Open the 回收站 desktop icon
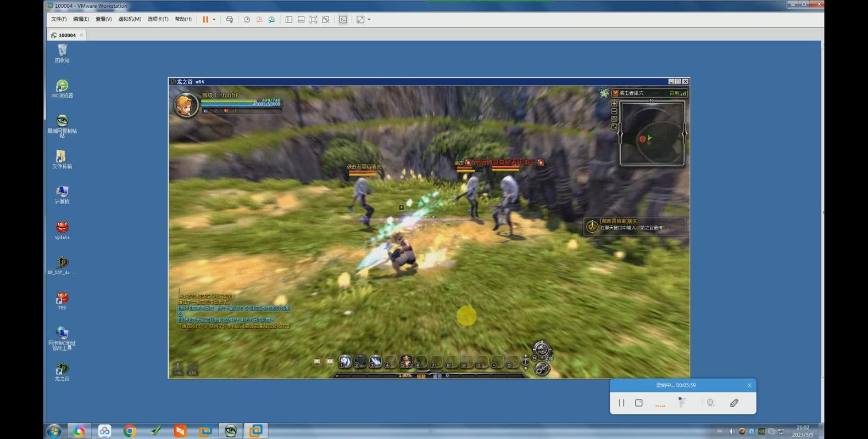Screen dimensions: 868x439 click(62, 53)
